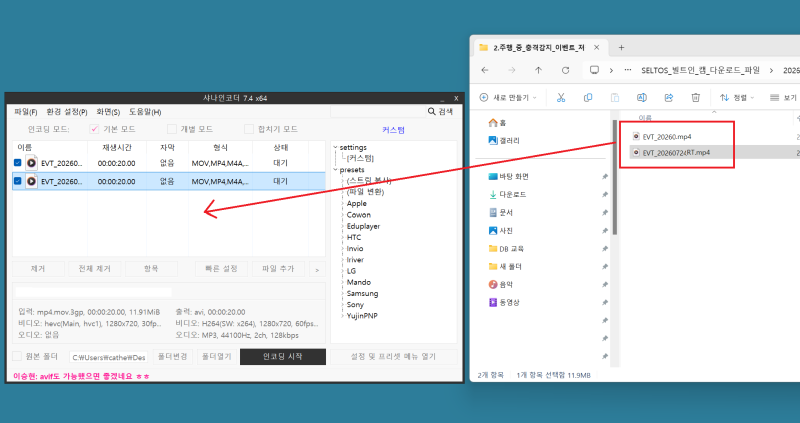Enable 합치기 모드 encoding mode checkbox

tap(248, 129)
